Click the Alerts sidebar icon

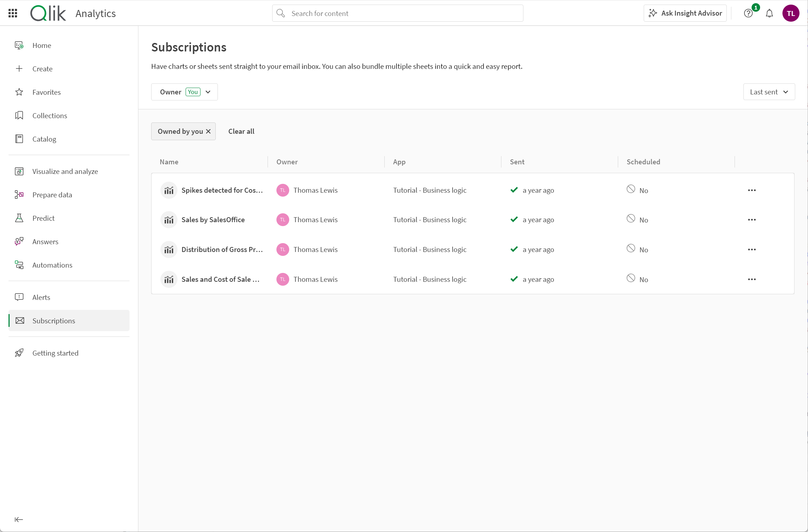pyautogui.click(x=20, y=297)
